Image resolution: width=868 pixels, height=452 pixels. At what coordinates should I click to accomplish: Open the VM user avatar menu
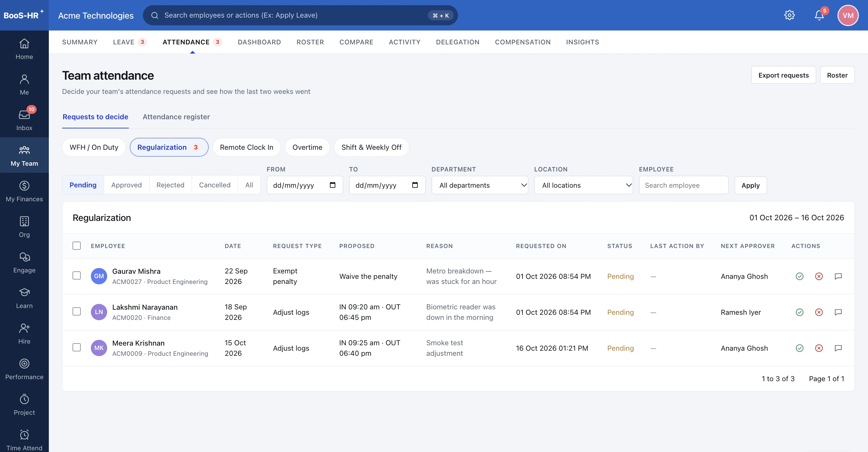pyautogui.click(x=848, y=15)
